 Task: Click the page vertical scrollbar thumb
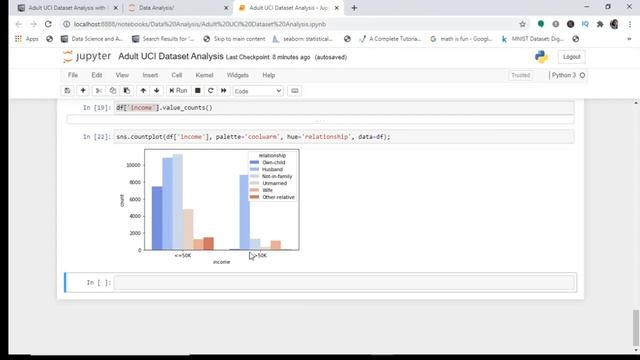pos(636,327)
